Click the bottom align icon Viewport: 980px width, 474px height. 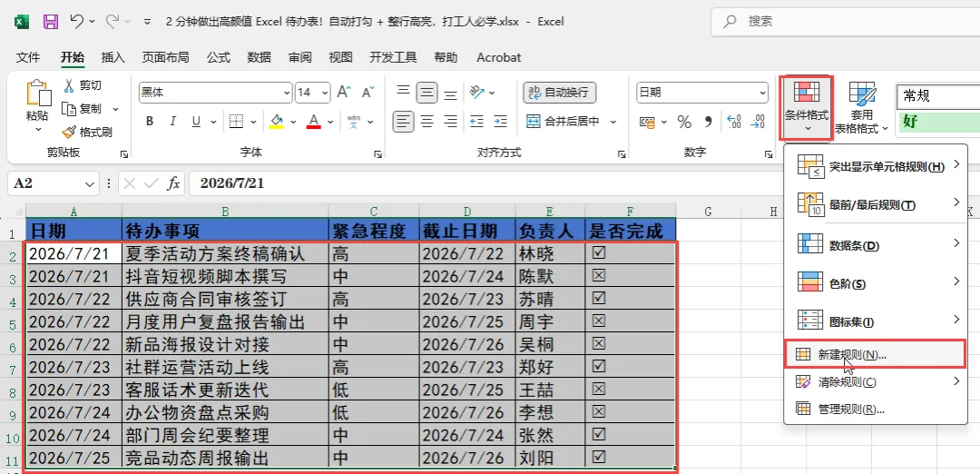coord(450,94)
